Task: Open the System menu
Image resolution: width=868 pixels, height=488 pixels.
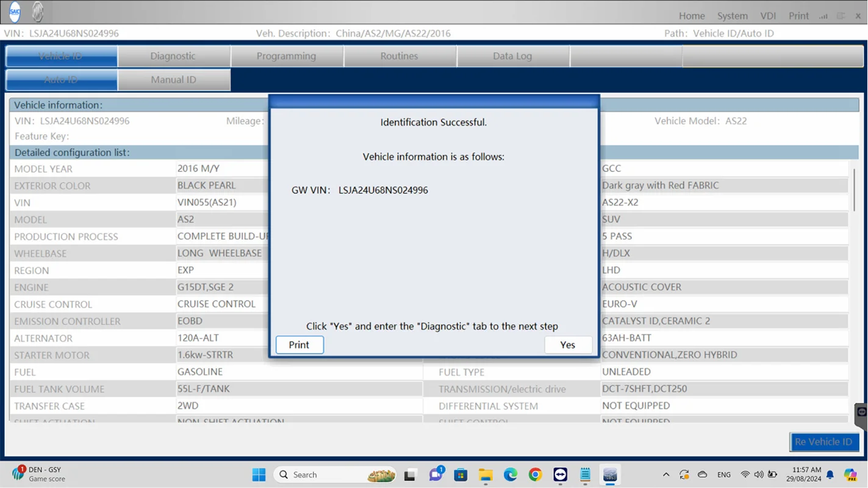Action: [733, 16]
